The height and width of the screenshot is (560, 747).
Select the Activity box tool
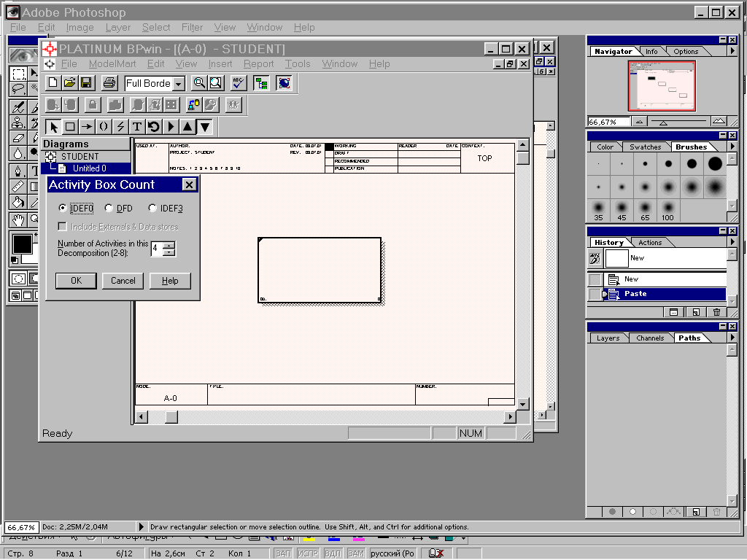70,127
